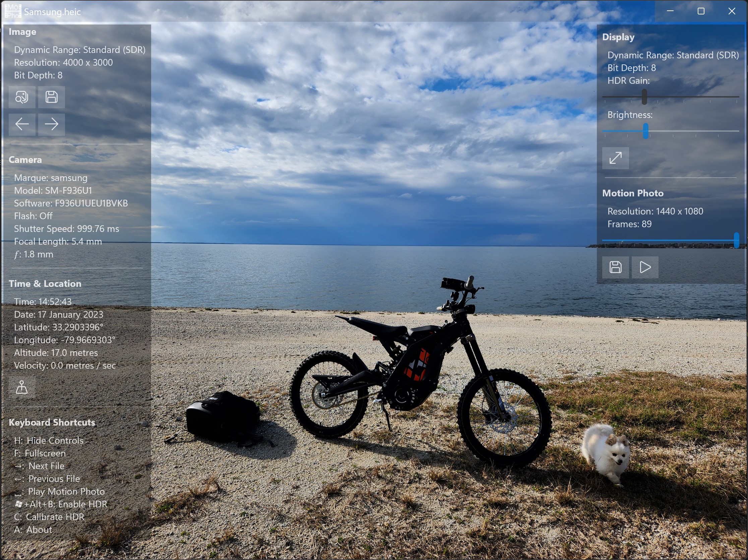Save the motion photo video
The height and width of the screenshot is (560, 748).
pos(615,267)
